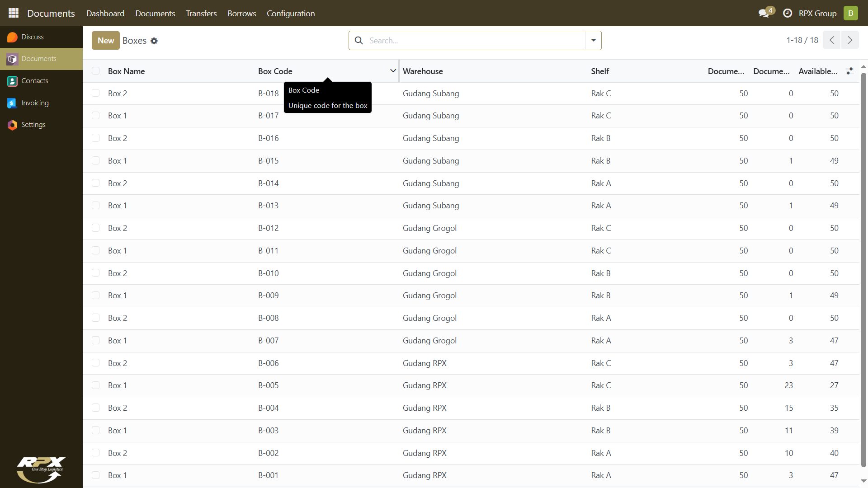Expand the search filter options dropdown
Viewport: 868px width, 488px height.
coord(593,40)
